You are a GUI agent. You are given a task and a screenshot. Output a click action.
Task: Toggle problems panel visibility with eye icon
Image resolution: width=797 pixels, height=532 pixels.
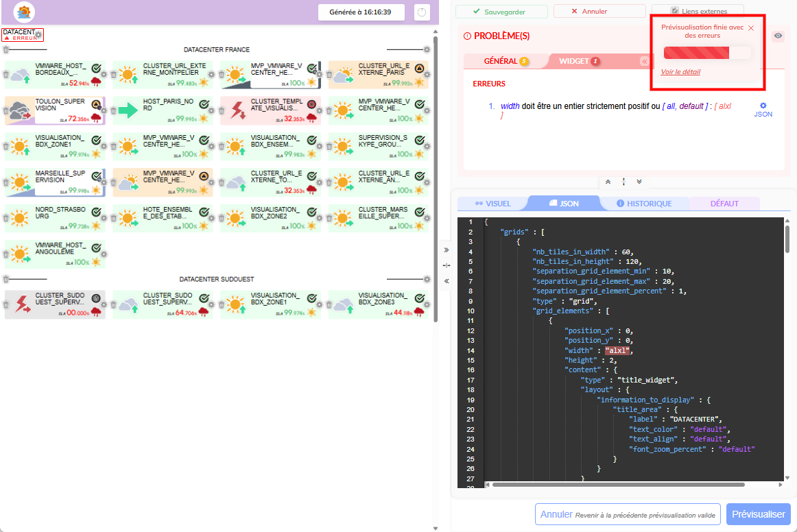click(x=778, y=36)
